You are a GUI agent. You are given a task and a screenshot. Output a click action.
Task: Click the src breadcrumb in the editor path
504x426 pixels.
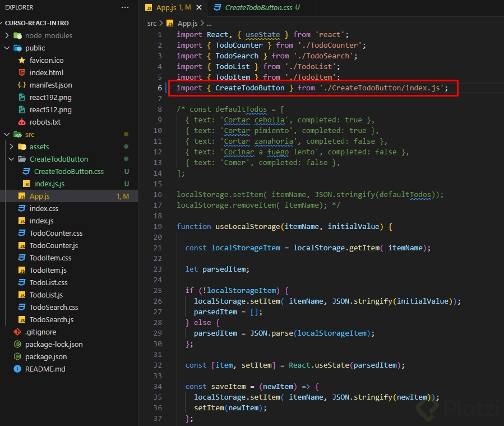[152, 23]
